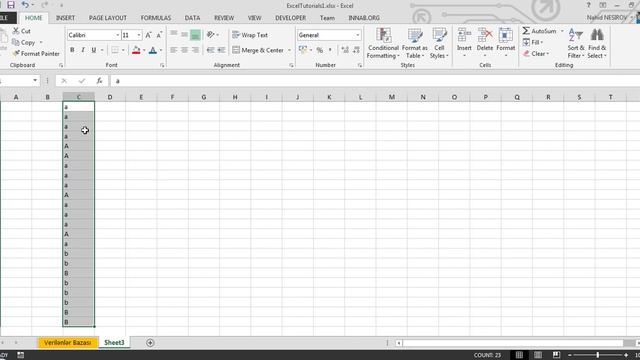Click Merge & Center button
Image resolution: width=640 pixels, height=360 pixels.
(x=258, y=50)
